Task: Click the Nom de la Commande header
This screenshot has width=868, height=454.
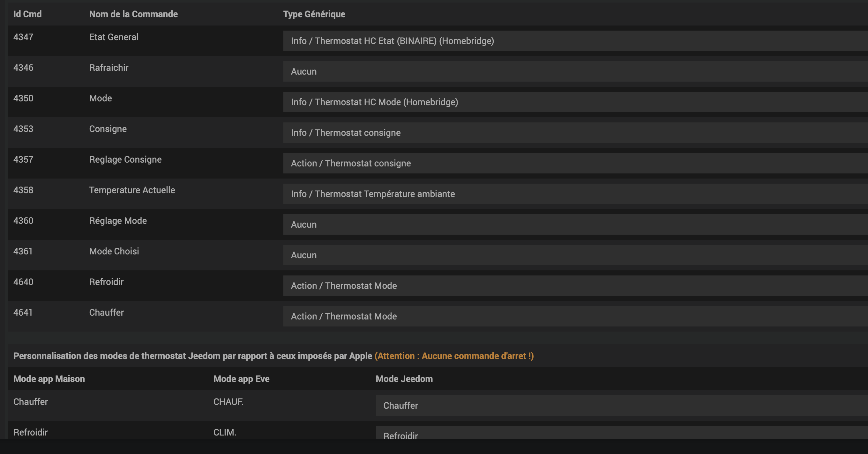Action: pos(133,14)
